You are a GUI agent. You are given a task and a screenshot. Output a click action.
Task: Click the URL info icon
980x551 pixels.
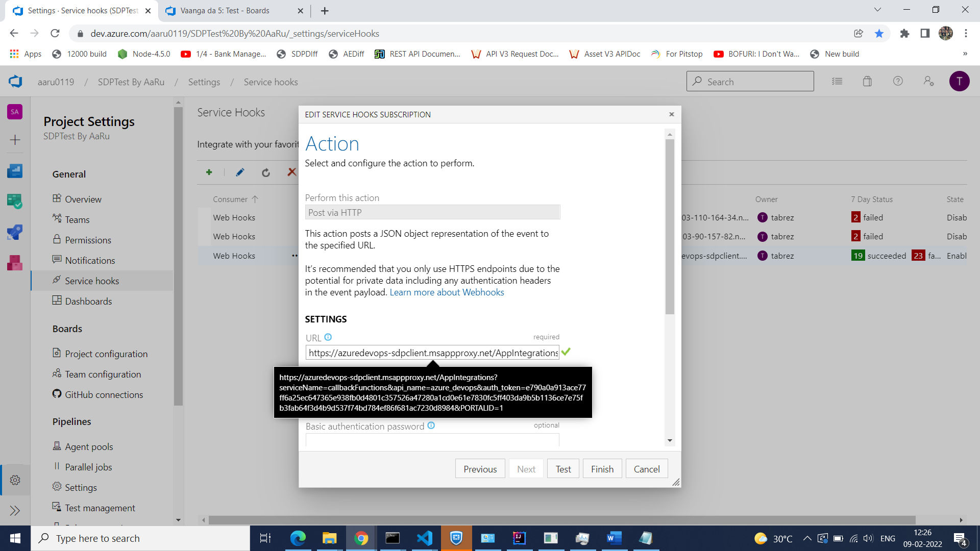tap(328, 337)
